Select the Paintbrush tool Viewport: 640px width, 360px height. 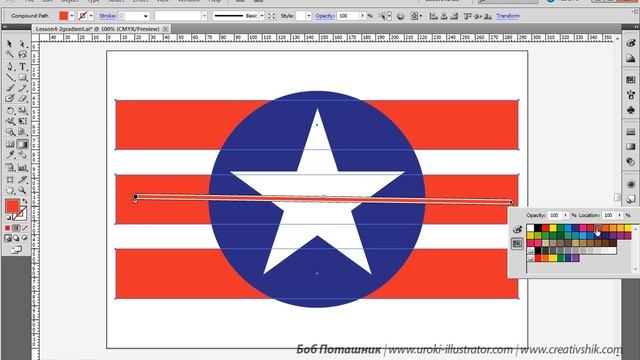click(x=10, y=88)
